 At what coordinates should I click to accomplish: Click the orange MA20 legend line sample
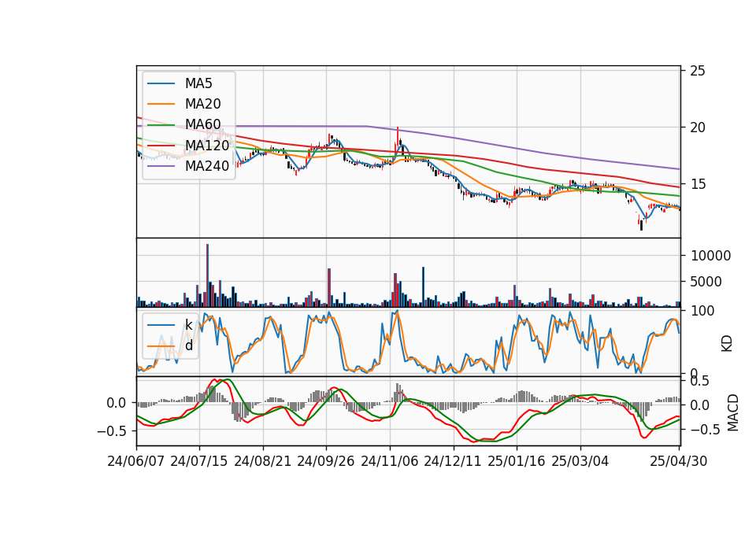[161, 104]
